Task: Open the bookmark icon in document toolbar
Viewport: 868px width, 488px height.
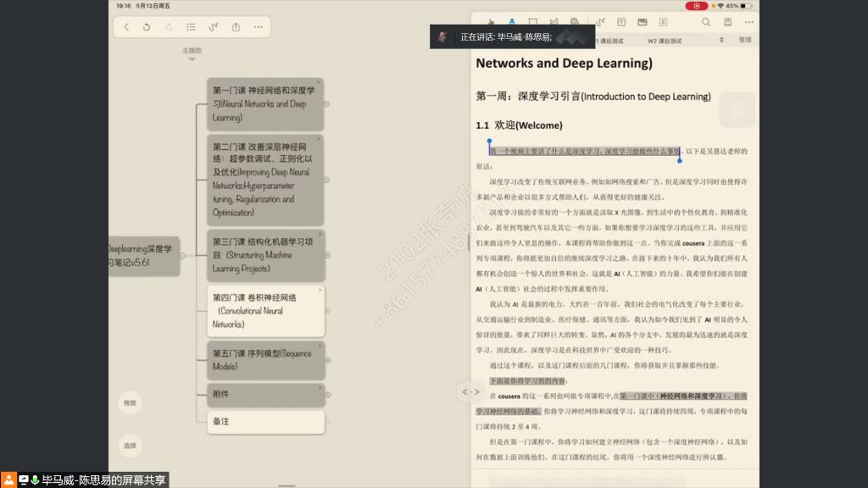Action: point(727,22)
